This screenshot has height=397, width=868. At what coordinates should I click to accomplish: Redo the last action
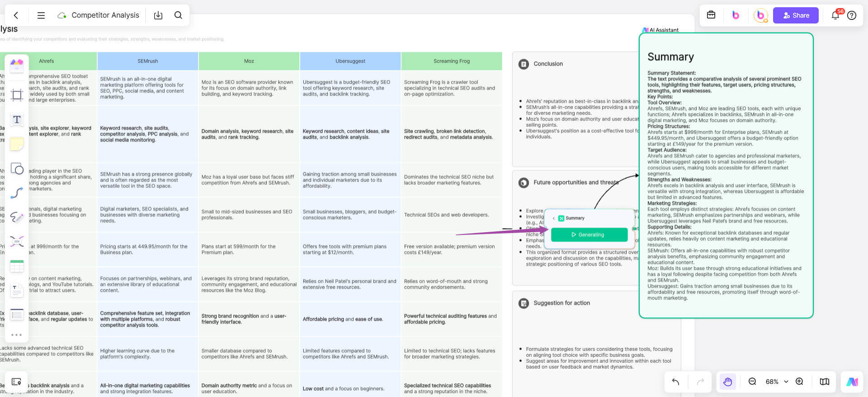pyautogui.click(x=700, y=382)
